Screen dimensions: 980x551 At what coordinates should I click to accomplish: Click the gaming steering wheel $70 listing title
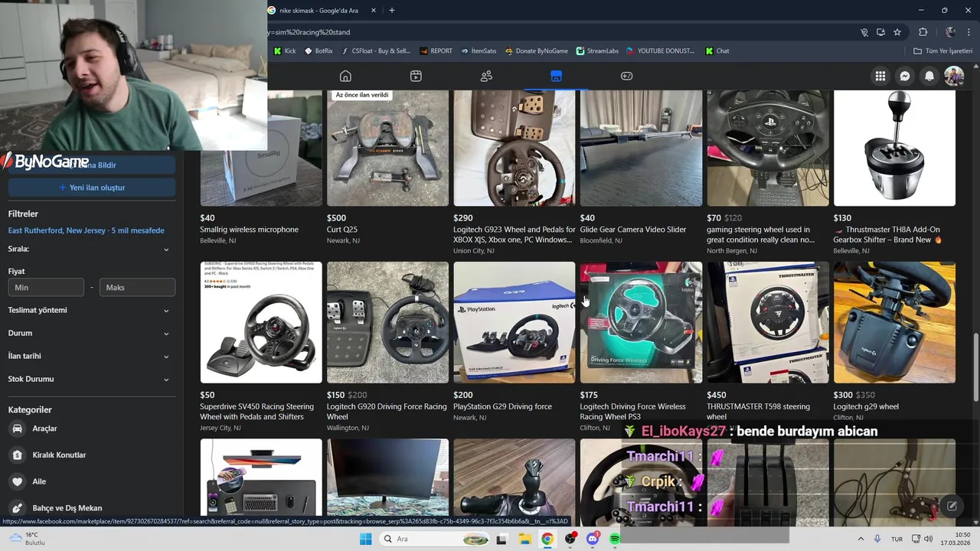tap(760, 234)
